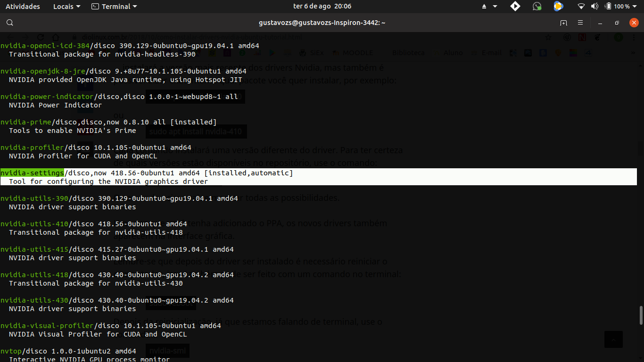Open the Atividades overview

point(23,7)
